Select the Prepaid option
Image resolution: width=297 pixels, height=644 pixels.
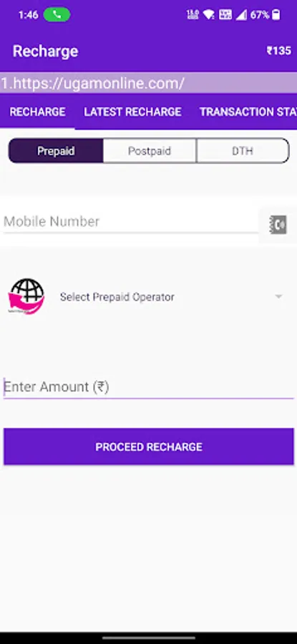point(56,151)
